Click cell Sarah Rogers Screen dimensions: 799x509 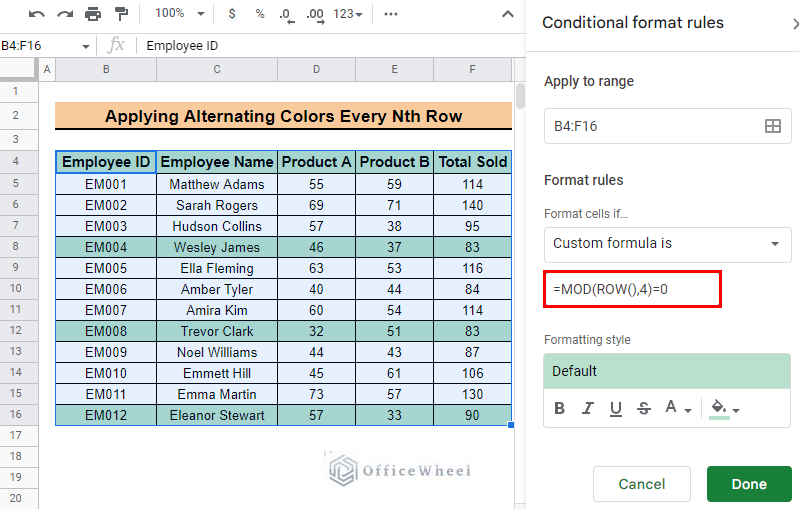coord(217,205)
